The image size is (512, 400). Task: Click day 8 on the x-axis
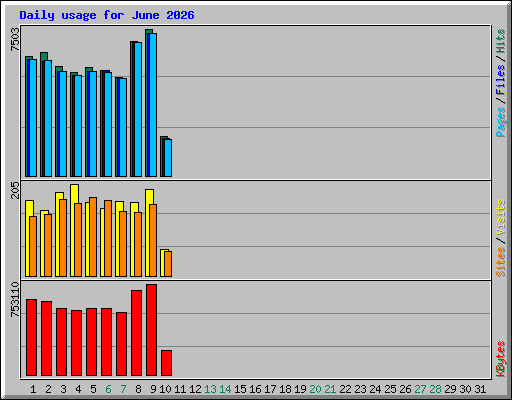click(138, 389)
